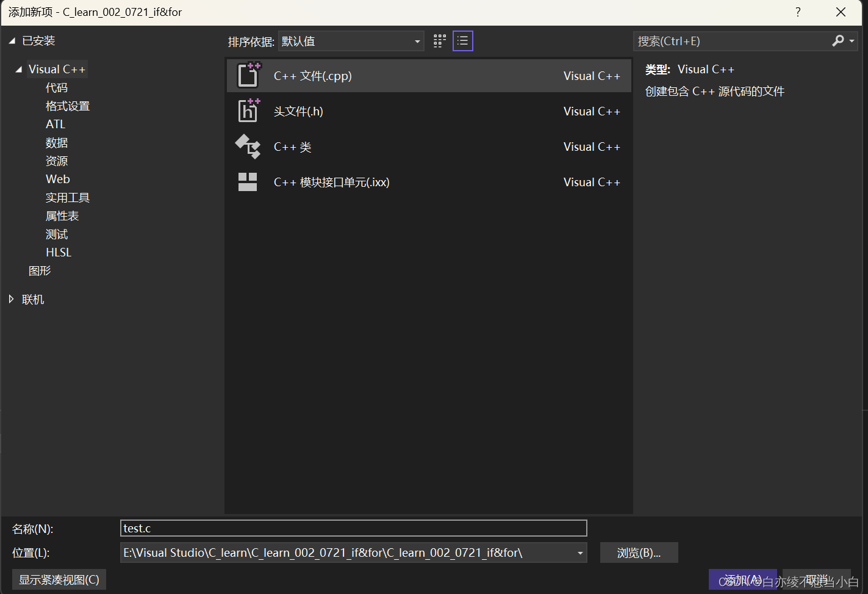Click the 浏览(B) browse button
868x594 pixels.
(639, 552)
